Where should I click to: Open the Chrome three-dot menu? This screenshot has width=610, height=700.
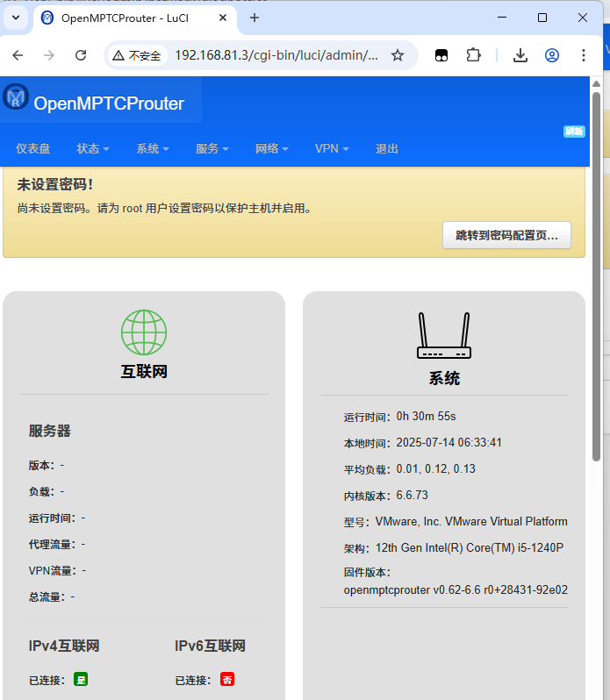click(583, 55)
